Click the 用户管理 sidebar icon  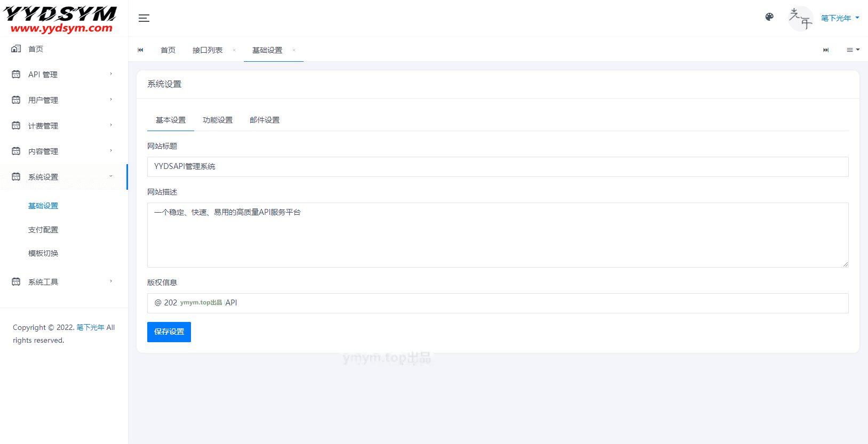[x=16, y=100]
